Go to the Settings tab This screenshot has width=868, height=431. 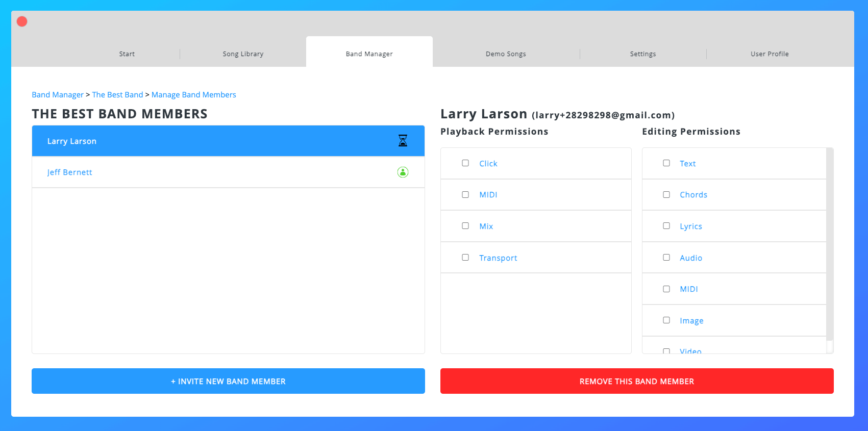point(643,54)
